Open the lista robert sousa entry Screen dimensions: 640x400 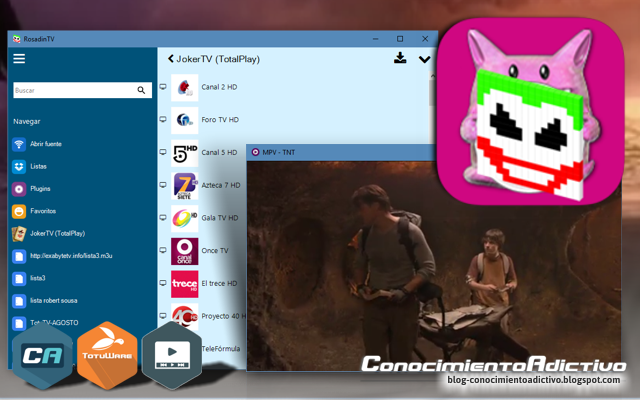[x=53, y=300]
